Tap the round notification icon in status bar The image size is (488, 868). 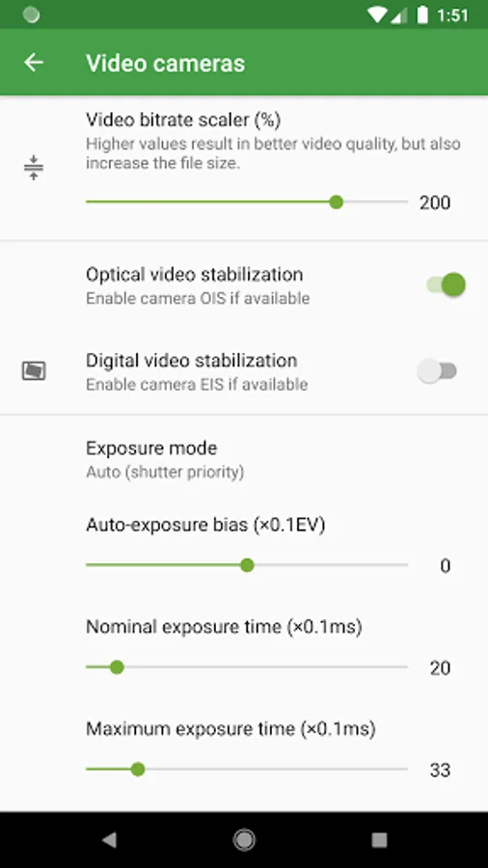click(31, 14)
